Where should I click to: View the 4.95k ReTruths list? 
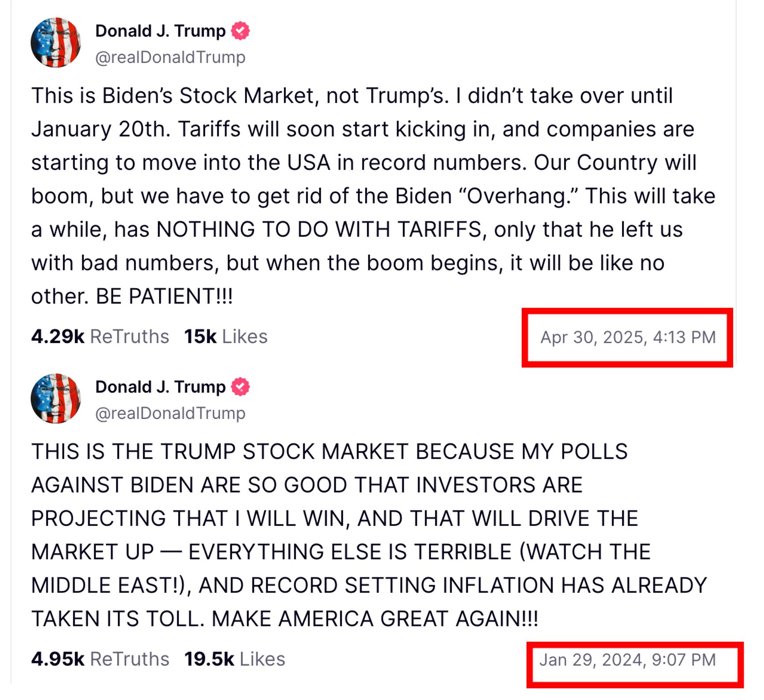pos(100,659)
